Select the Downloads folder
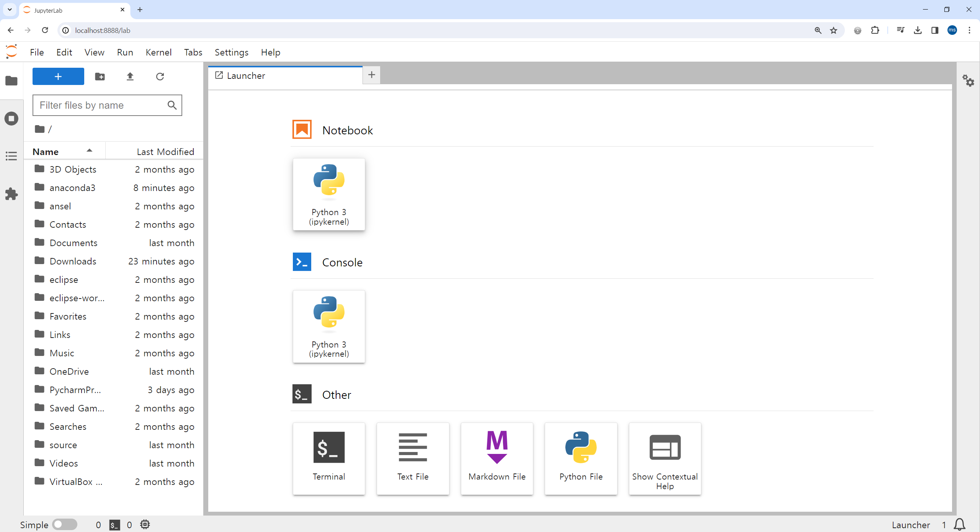 coord(114,261)
